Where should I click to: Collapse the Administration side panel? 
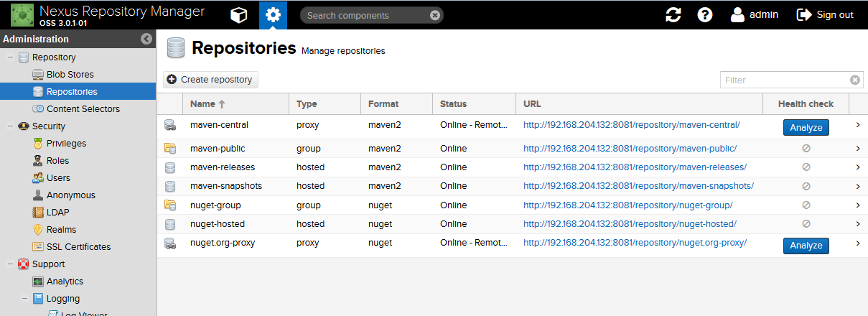pos(146,39)
